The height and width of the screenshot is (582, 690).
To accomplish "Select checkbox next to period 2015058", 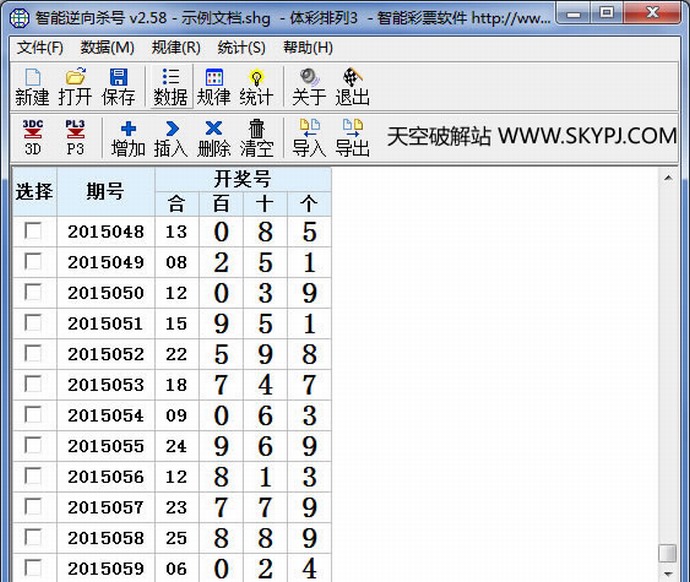I will click(x=34, y=537).
